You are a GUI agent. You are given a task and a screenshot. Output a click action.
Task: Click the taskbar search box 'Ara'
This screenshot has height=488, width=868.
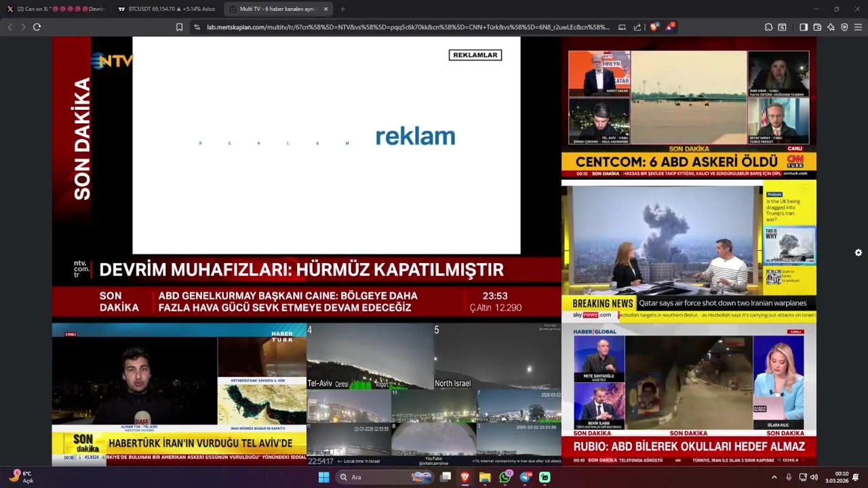point(385,477)
